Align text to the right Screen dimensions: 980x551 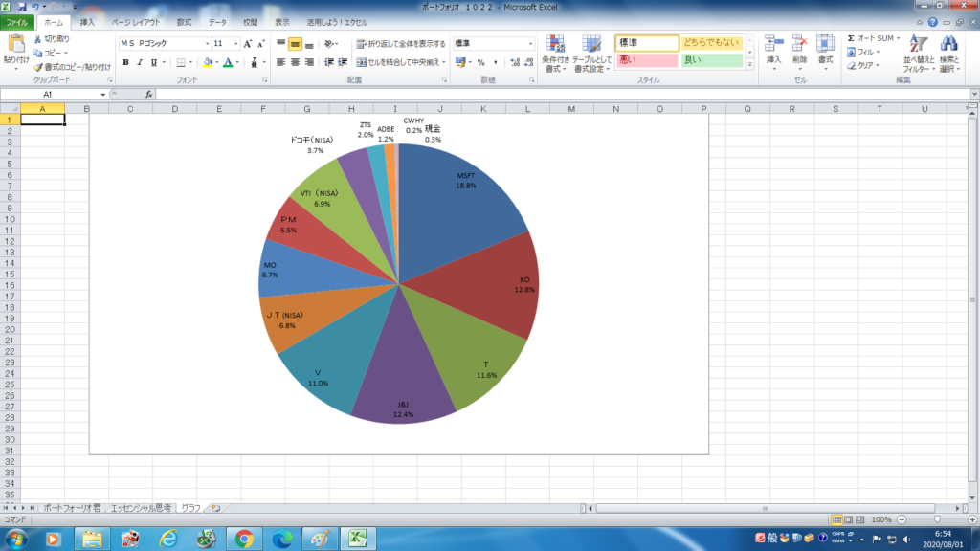309,62
